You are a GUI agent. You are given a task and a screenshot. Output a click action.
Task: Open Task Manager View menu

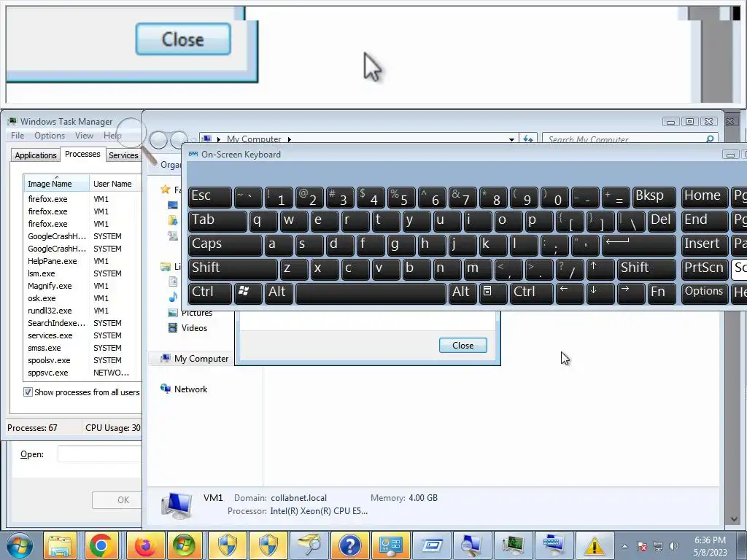(x=84, y=135)
